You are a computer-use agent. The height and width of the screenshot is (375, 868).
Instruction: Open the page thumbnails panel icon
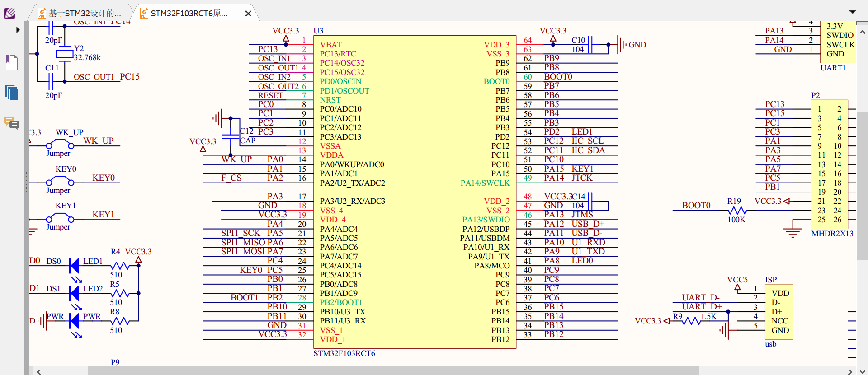12,93
